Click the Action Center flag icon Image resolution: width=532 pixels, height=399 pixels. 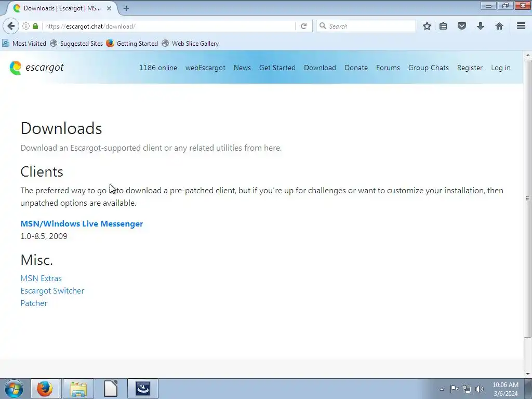coord(454,389)
